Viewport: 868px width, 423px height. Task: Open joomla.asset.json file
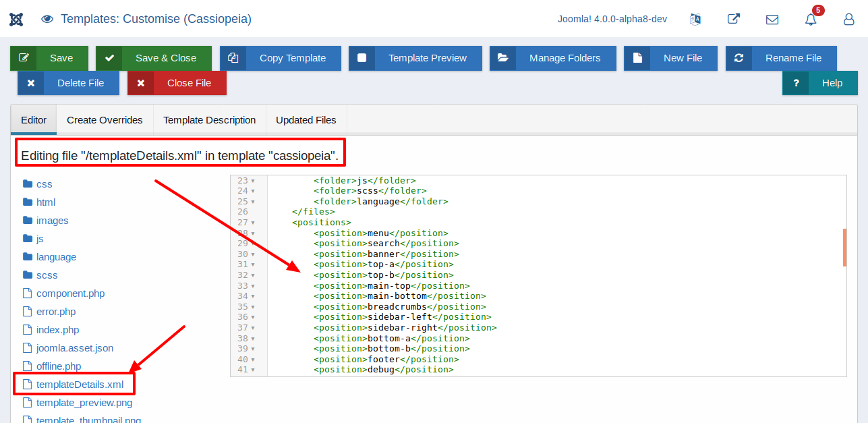(x=75, y=348)
